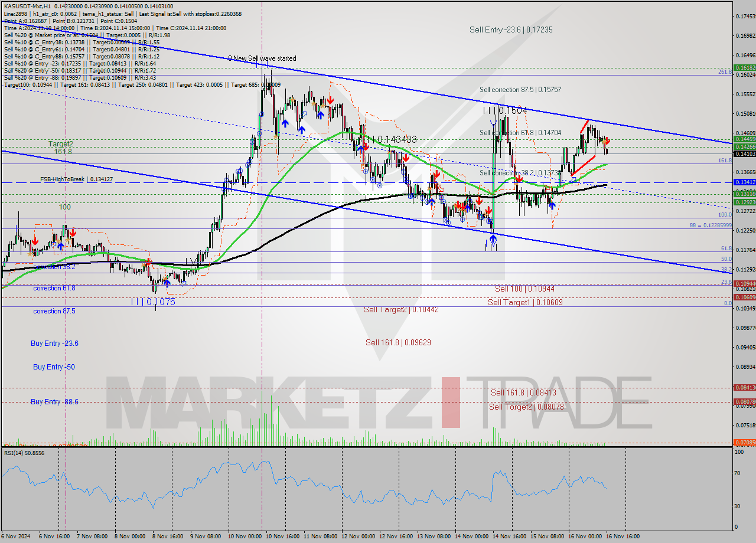Screen dimensions: 756x543
Task: Select the 'FSB-HighToBreak | 0.134127' label
Action: pyautogui.click(x=76, y=179)
